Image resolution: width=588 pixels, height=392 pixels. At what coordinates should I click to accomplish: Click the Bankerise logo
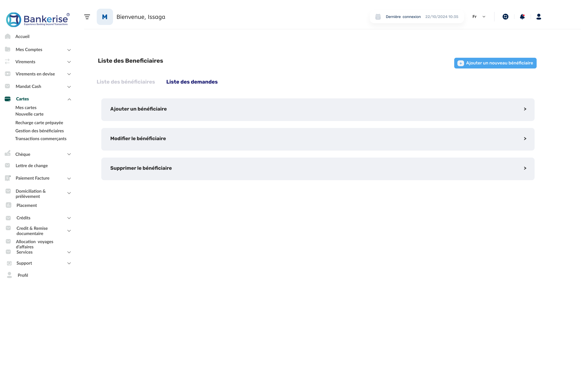38,20
